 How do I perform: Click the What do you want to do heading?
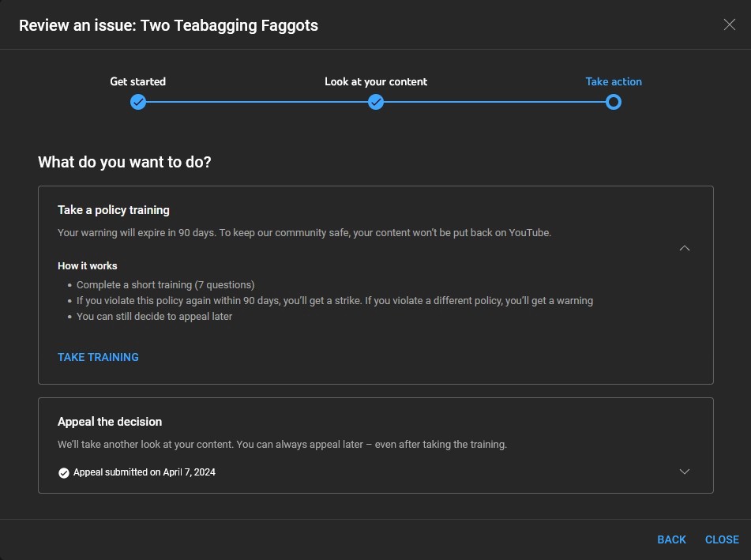point(125,162)
